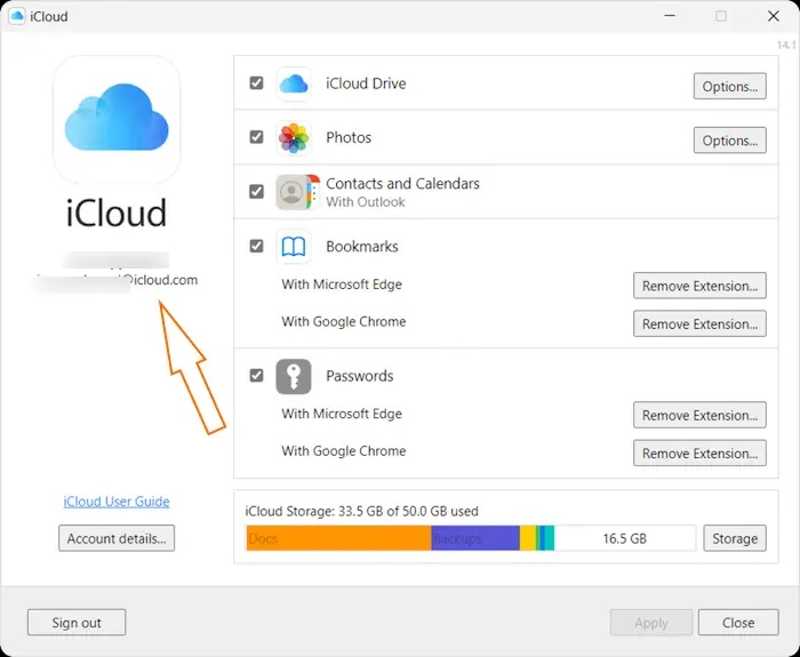
Task: Minimize the iCloud window
Action: (x=670, y=16)
